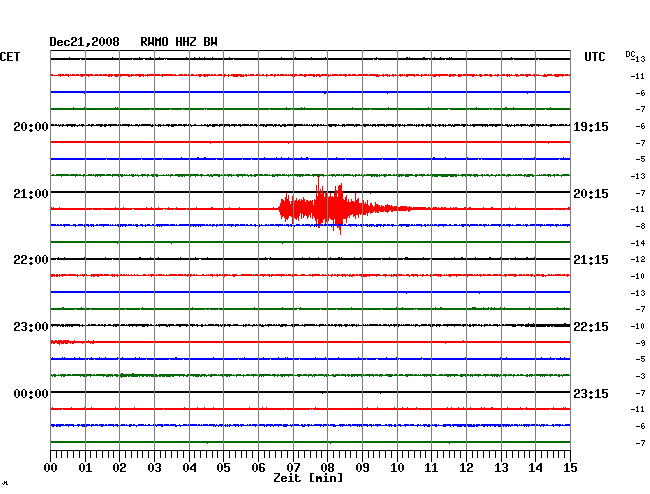Click minute tick label 04

189,468
